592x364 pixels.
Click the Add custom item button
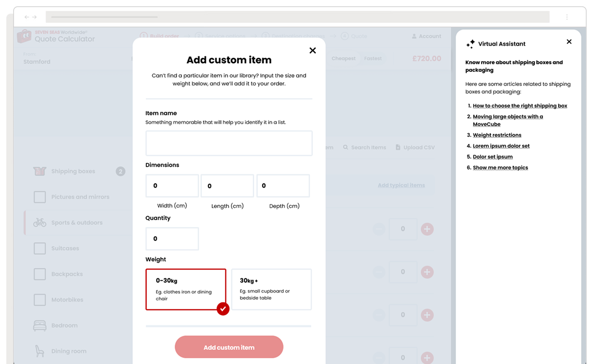coord(229,347)
